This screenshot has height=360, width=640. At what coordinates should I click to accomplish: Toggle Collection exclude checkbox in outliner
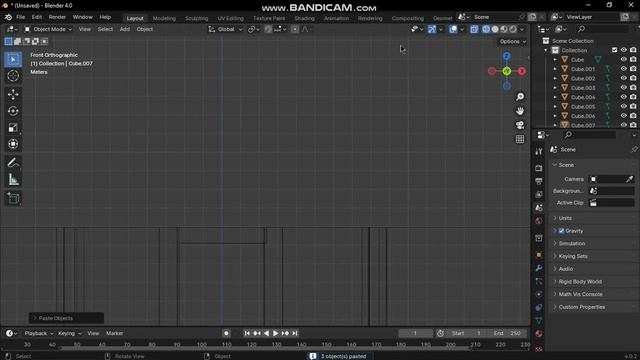click(x=614, y=50)
